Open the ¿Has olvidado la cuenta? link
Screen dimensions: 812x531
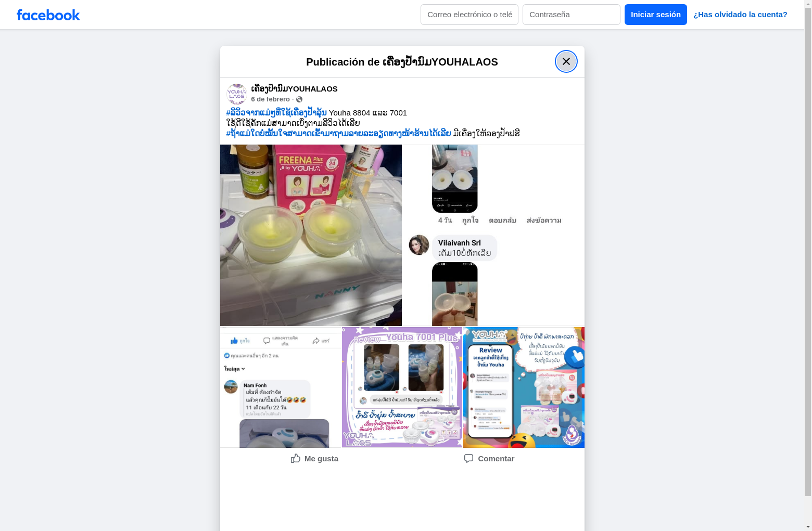tap(740, 15)
